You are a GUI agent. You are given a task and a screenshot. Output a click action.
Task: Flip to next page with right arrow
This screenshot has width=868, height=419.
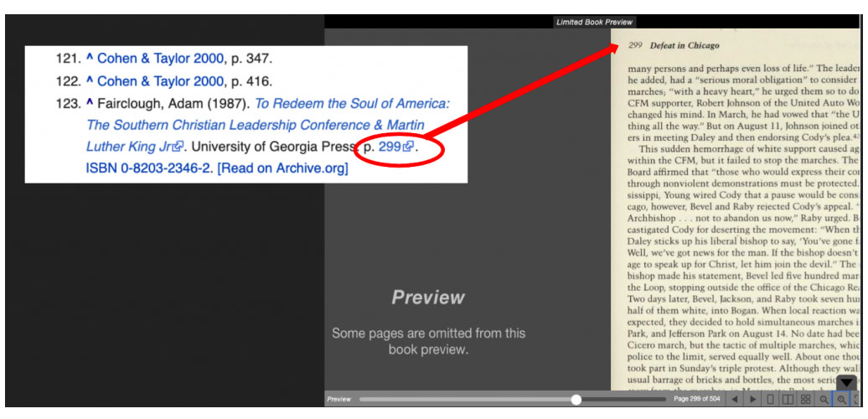752,400
